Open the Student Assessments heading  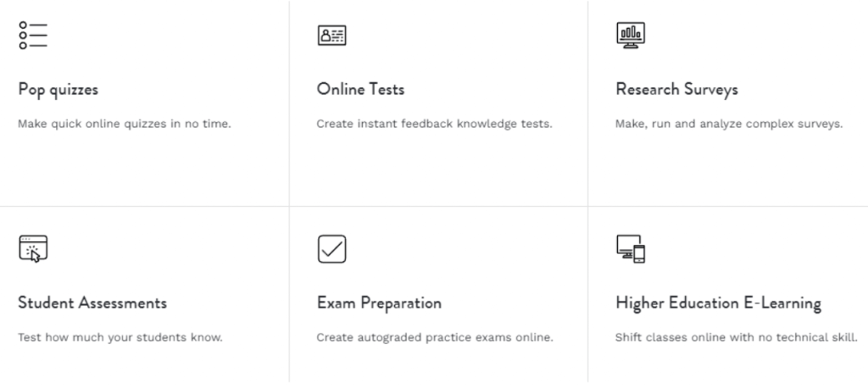(92, 302)
